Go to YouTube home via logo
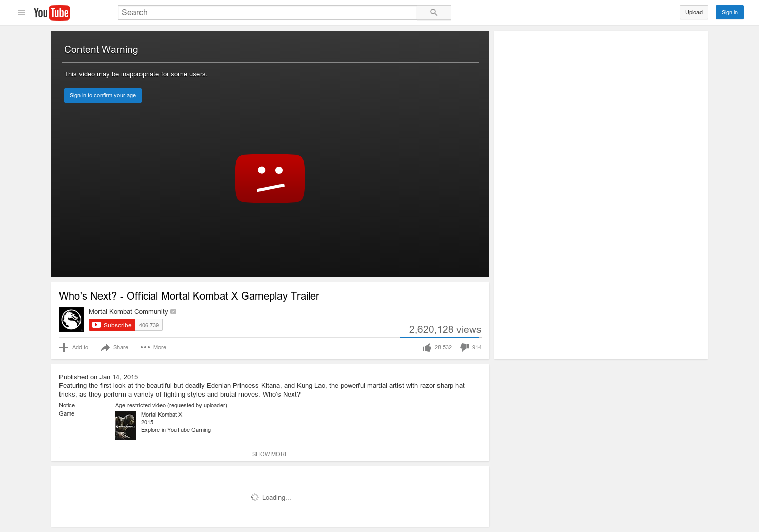 pos(52,13)
